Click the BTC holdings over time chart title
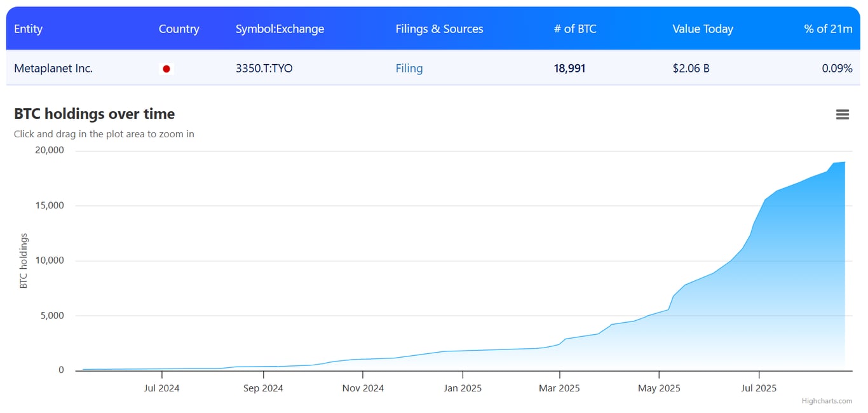 [x=95, y=113]
